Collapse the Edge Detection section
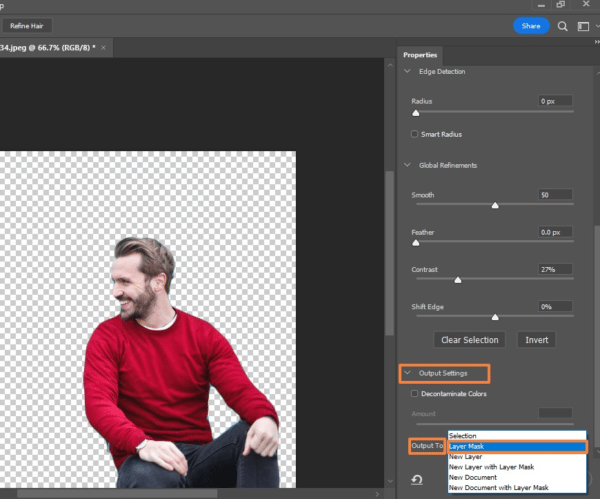Image resolution: width=600 pixels, height=499 pixels. pos(407,72)
